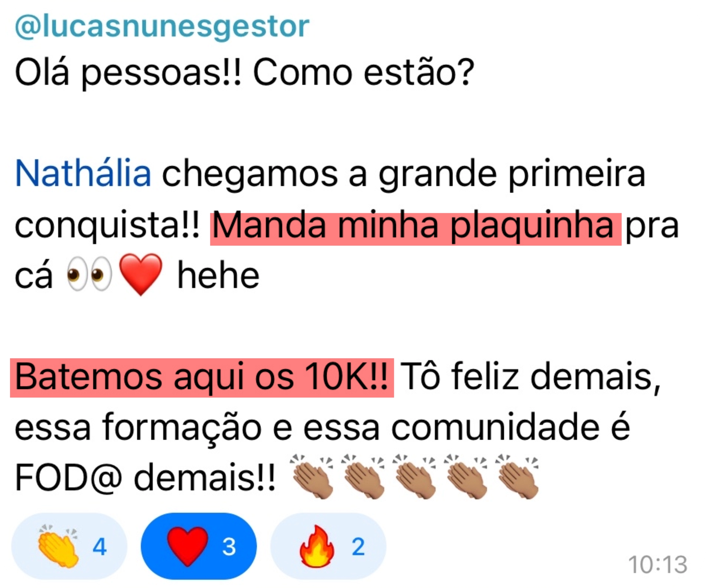Click the 10:13 message timestamp
This screenshot has height=588, width=706.
pos(658,564)
